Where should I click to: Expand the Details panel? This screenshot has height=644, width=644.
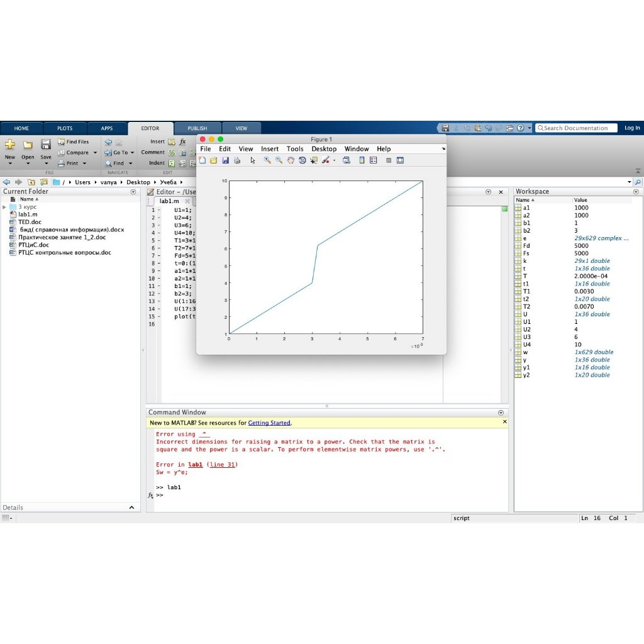(131, 508)
